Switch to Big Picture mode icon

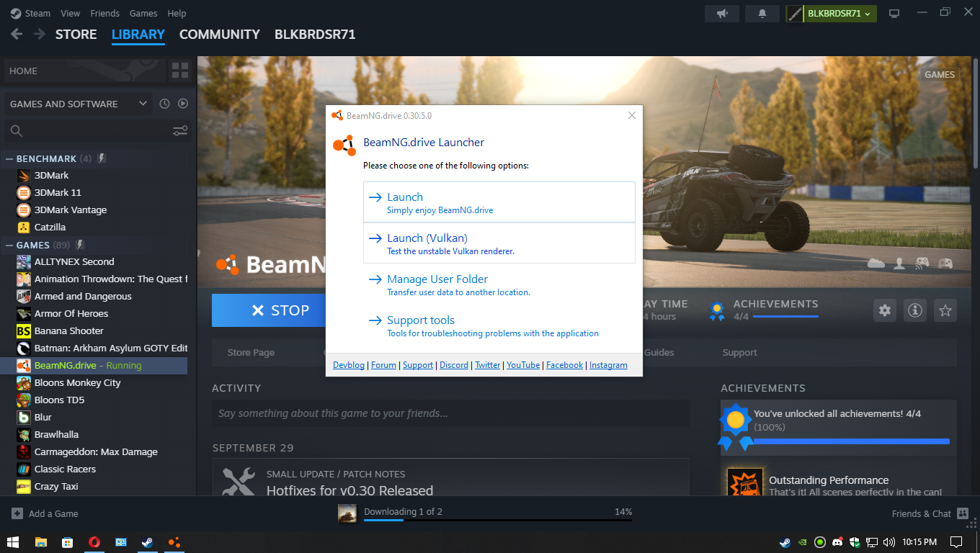click(894, 13)
